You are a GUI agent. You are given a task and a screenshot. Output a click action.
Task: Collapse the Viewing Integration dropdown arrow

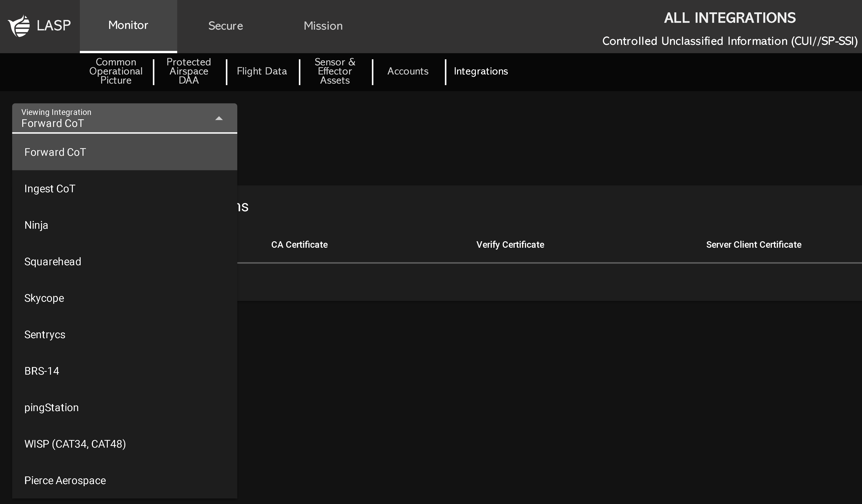[x=219, y=119]
